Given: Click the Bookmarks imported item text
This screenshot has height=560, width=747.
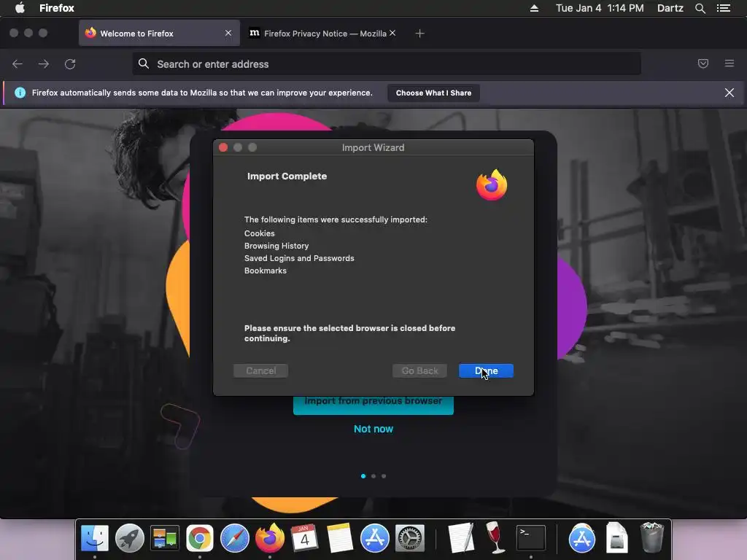Looking at the screenshot, I should click(x=266, y=271).
